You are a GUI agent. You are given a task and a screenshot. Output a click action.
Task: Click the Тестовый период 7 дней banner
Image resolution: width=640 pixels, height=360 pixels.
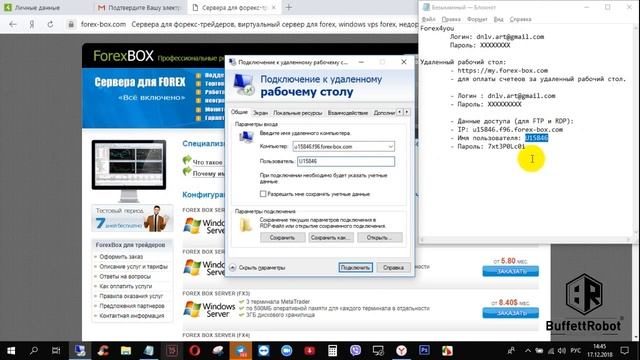132,218
